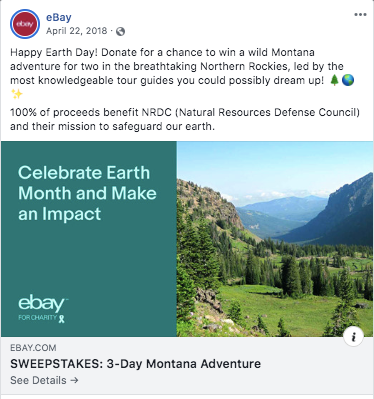Open the eBay page name link

(x=59, y=17)
